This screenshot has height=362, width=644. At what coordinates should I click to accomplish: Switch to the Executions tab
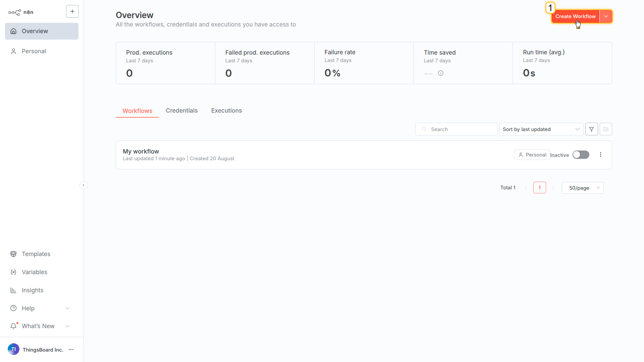(x=226, y=111)
